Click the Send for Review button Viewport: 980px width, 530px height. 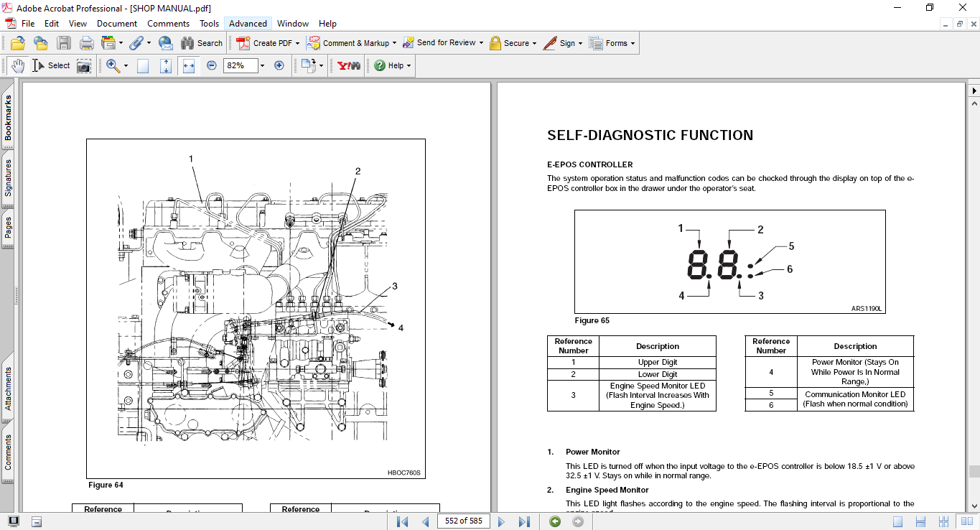point(441,43)
